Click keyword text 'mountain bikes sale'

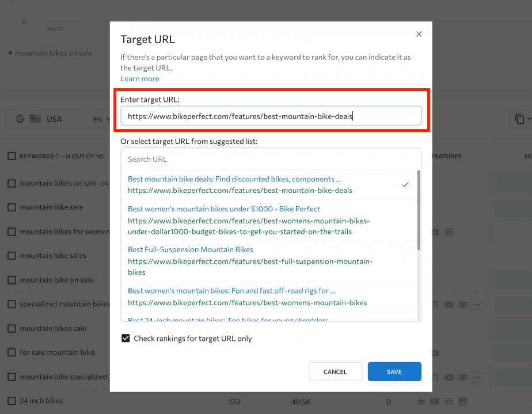(53, 328)
